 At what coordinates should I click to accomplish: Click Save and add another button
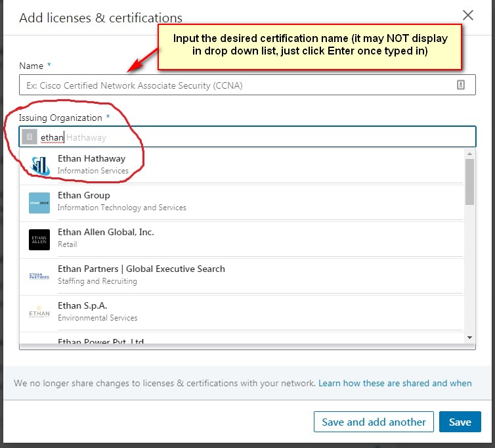[374, 422]
